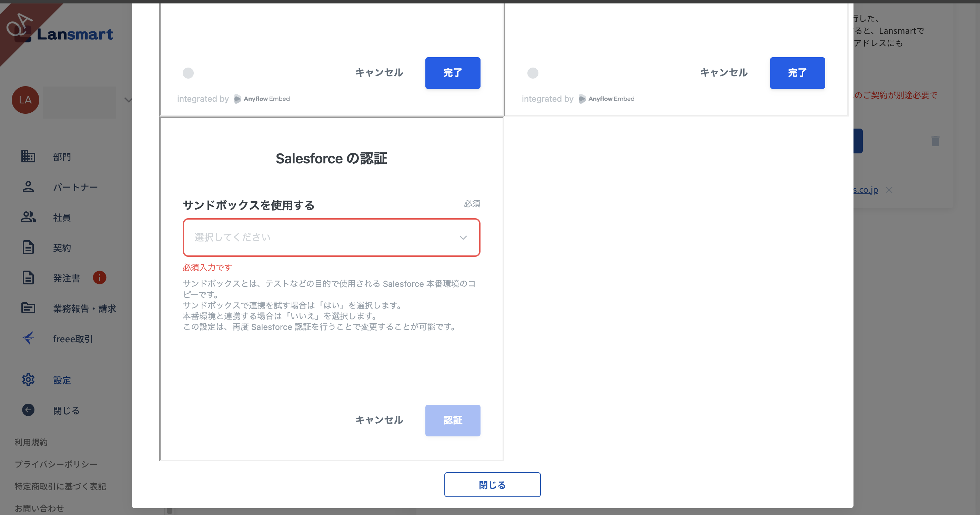Click the red alert badge next to 発注書

coord(99,277)
